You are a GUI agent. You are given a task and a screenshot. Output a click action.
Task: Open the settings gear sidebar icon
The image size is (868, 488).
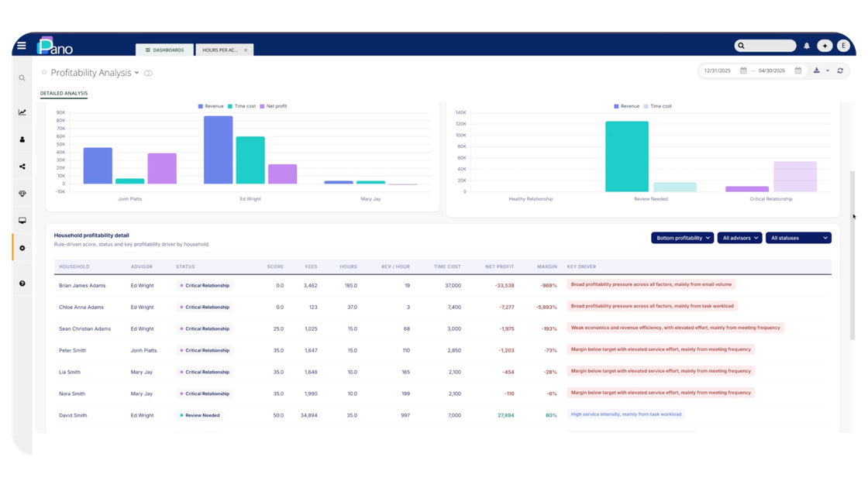tap(22, 249)
